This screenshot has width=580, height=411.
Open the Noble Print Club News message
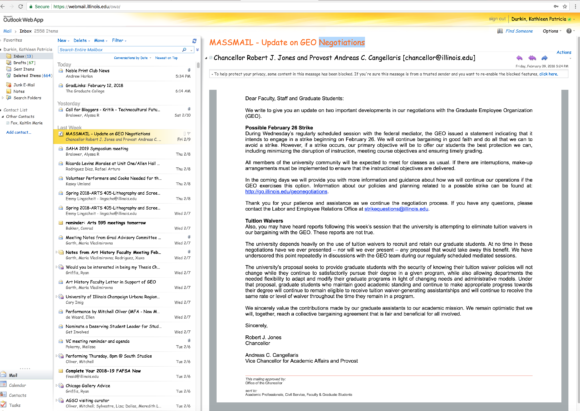click(125, 73)
